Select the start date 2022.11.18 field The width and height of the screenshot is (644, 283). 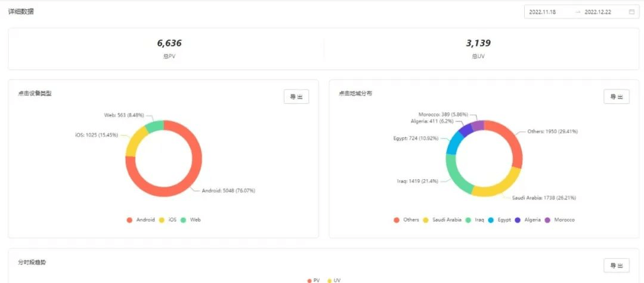tap(543, 12)
